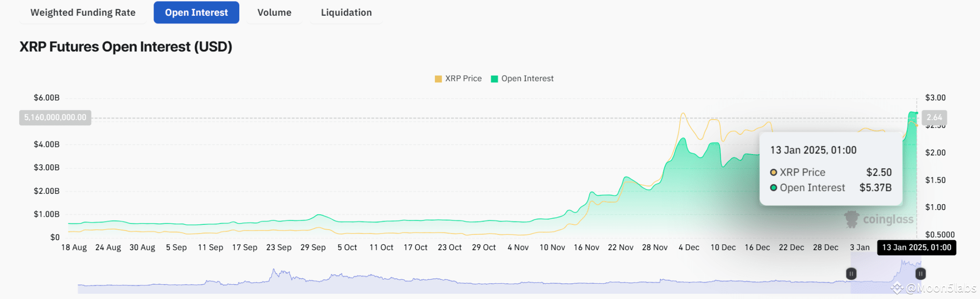Click the tooltip date 13 Jan 2025, 01:00
Viewport: 980px width, 299px height.
point(813,150)
